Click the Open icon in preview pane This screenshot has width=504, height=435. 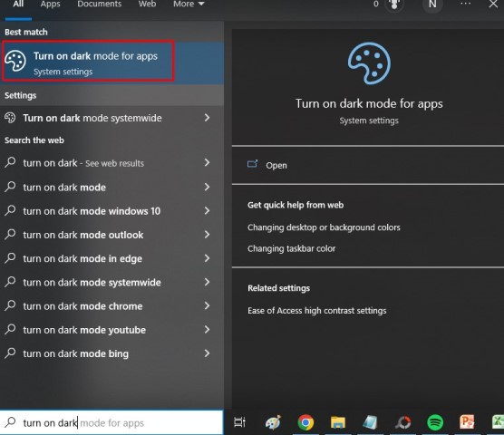(252, 164)
